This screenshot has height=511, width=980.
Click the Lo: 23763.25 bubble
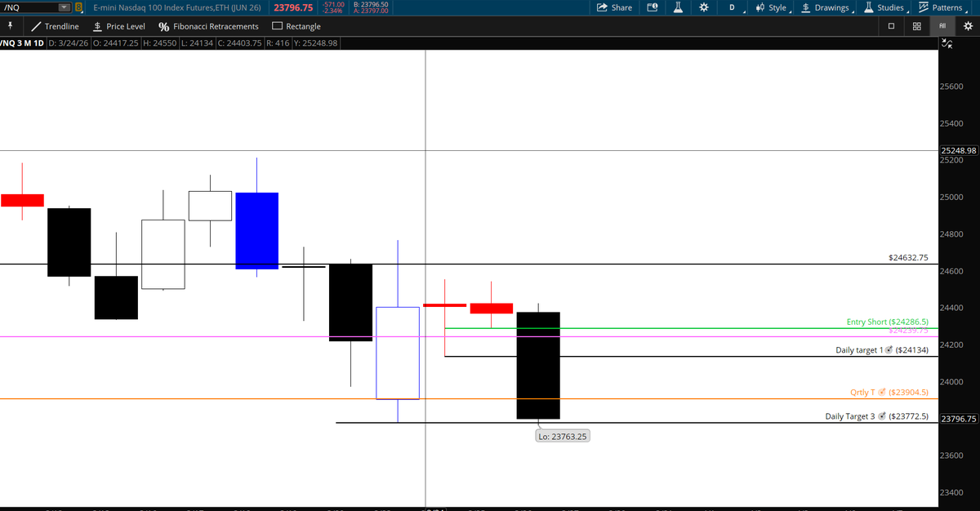point(563,437)
